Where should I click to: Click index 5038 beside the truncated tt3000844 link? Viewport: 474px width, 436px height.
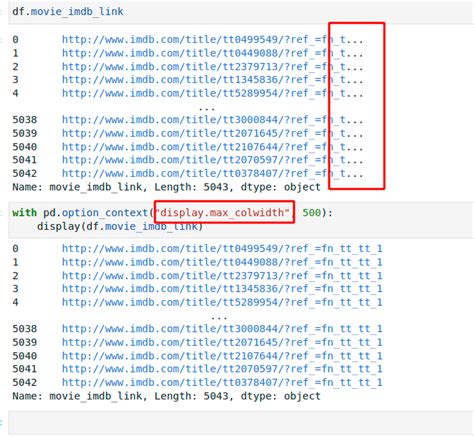(25, 120)
